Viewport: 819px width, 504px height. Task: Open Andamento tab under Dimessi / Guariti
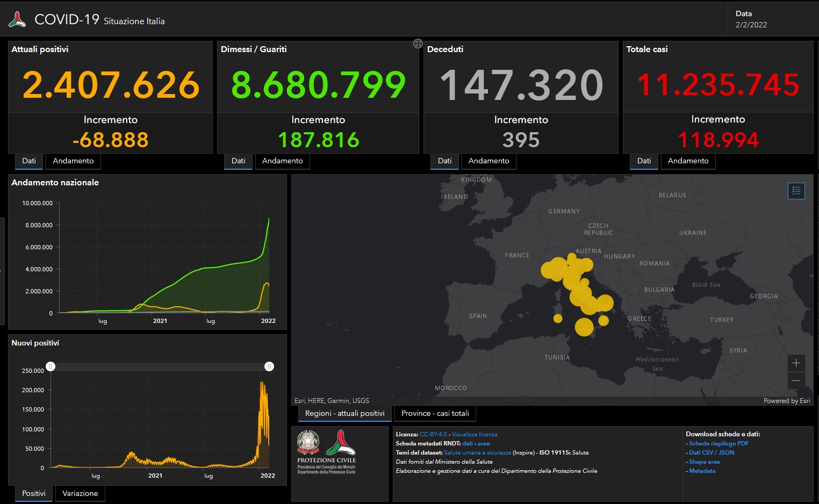coord(282,161)
